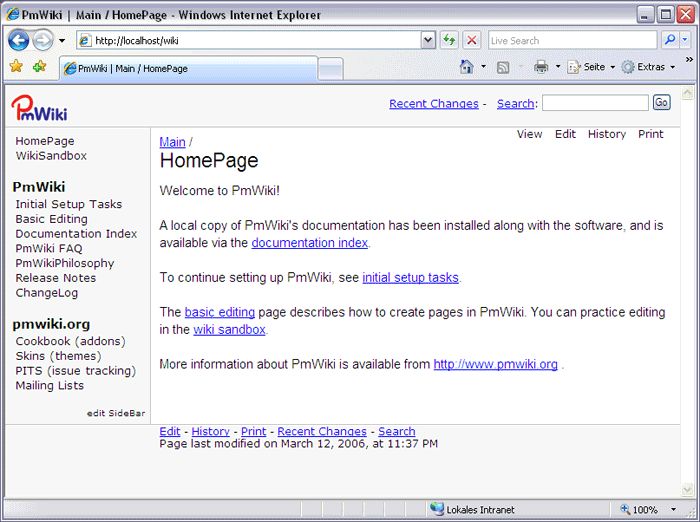This screenshot has height=522, width=700.
Task: Click the Go search button
Action: point(662,103)
